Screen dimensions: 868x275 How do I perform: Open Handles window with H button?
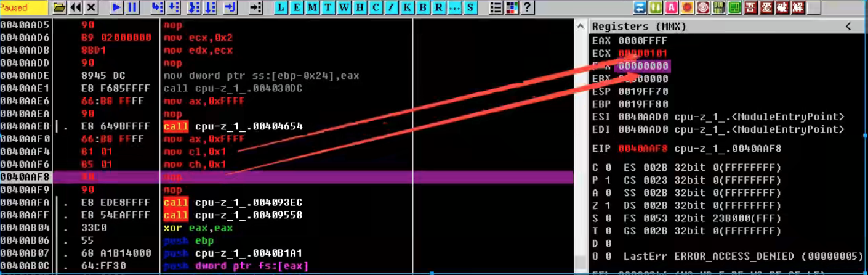pyautogui.click(x=360, y=8)
